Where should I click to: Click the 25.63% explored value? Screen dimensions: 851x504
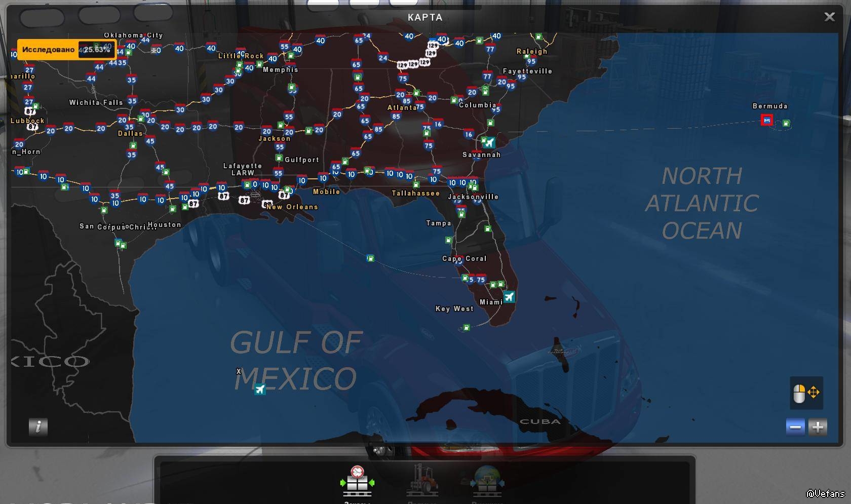[97, 50]
